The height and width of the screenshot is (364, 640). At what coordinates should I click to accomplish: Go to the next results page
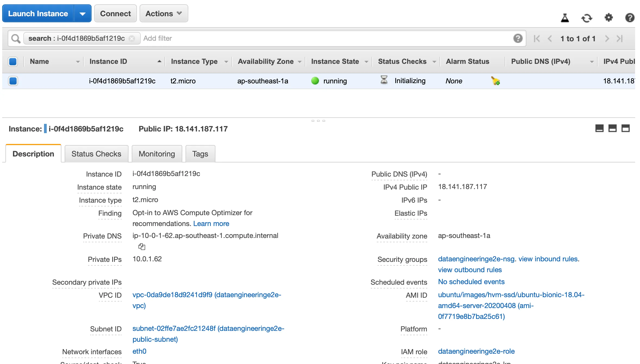coord(607,39)
